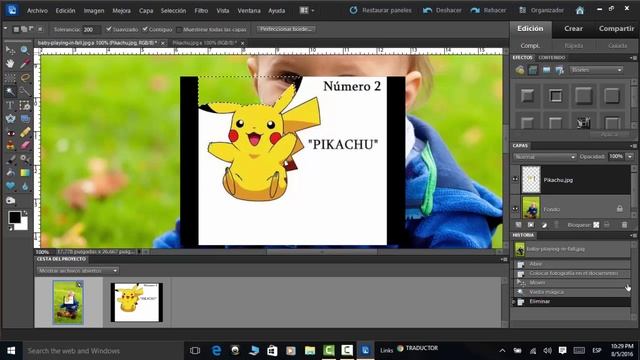Switch to the Crear tab

(x=573, y=29)
